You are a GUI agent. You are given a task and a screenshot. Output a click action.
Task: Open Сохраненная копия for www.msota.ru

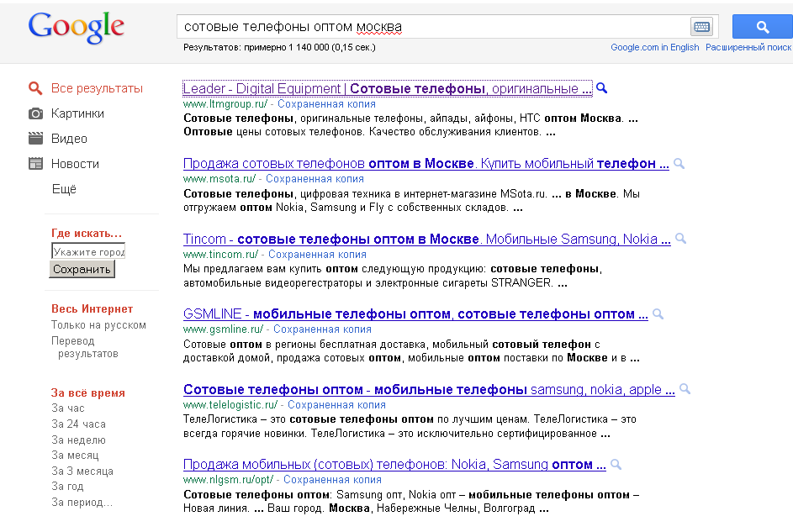[x=315, y=179]
